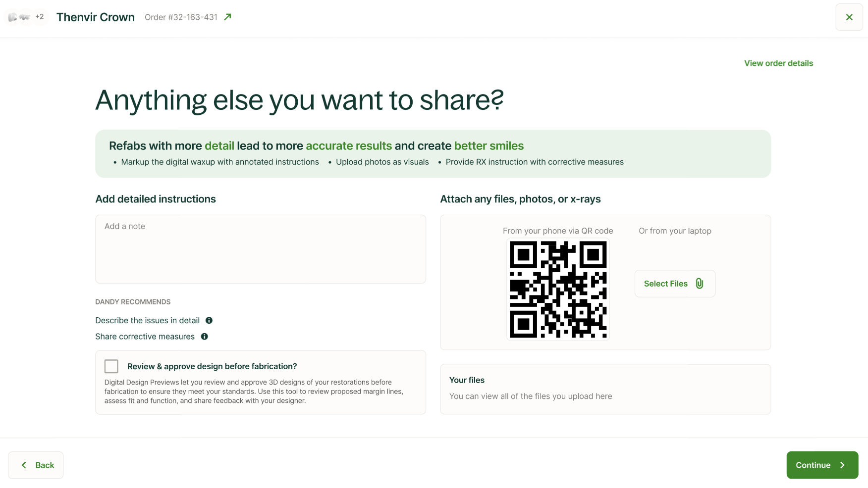The height and width of the screenshot is (488, 868).
Task: Click the Thenvir Crown title
Action: [96, 17]
